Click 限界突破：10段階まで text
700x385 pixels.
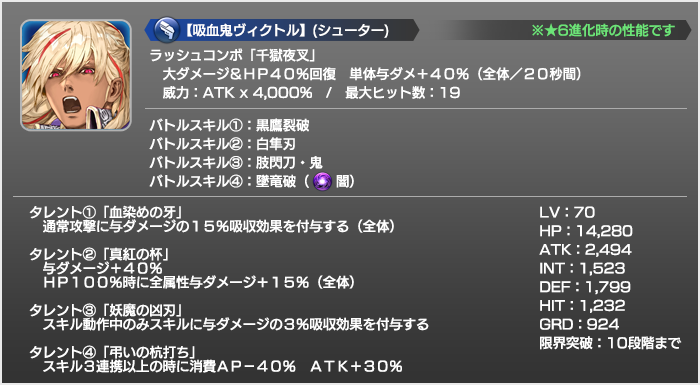tap(610, 343)
